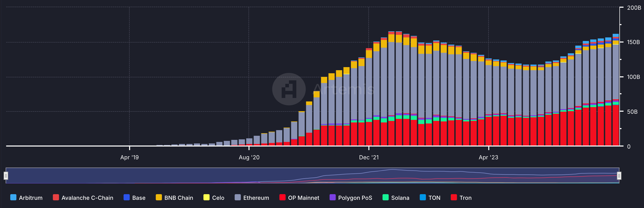Toggle the Solana legend swatch
The image size is (644, 208).
(x=386, y=197)
